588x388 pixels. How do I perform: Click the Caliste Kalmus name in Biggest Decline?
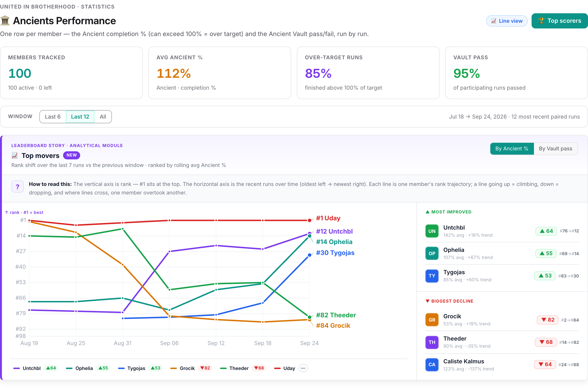point(464,361)
